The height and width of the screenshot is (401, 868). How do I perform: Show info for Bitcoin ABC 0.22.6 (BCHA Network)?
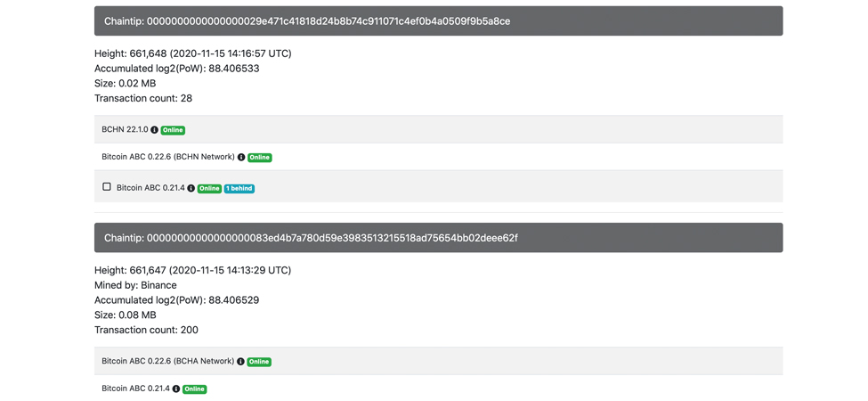click(x=240, y=362)
